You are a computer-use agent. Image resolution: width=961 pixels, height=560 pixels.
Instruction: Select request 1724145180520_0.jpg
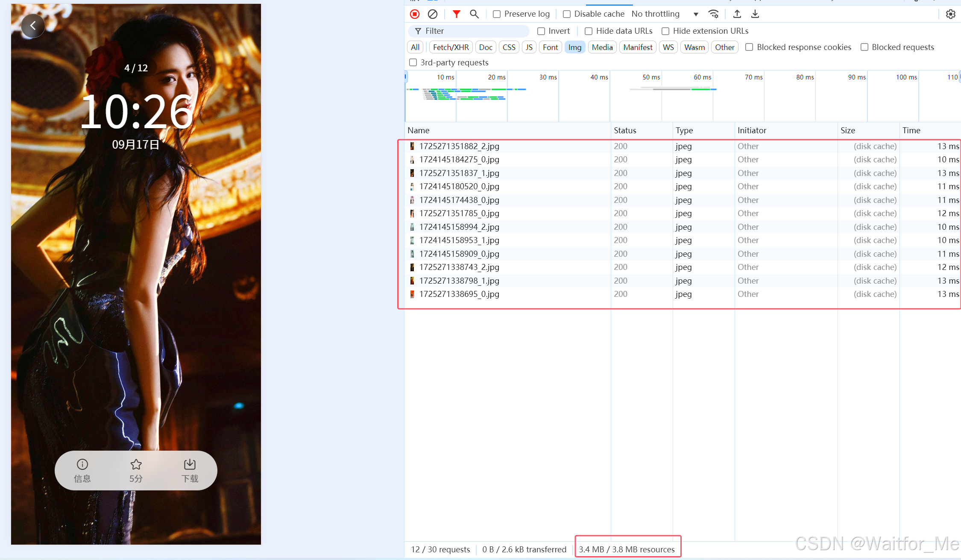click(683, 186)
